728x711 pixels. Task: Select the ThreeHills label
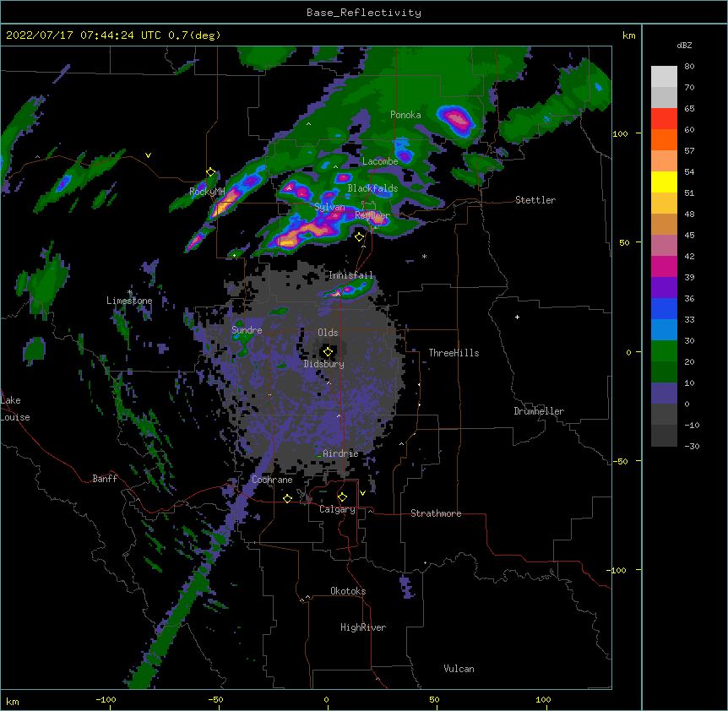pyautogui.click(x=454, y=353)
